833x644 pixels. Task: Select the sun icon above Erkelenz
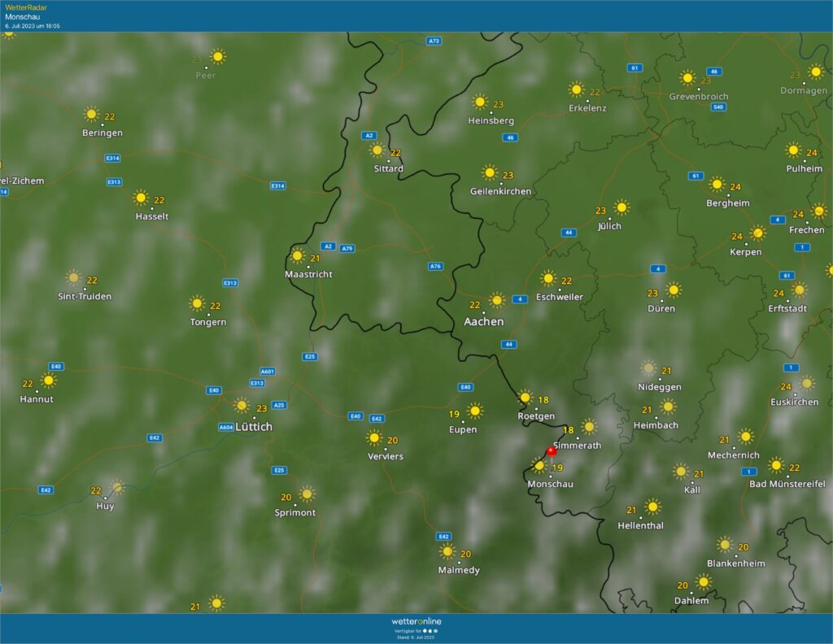coord(577,89)
